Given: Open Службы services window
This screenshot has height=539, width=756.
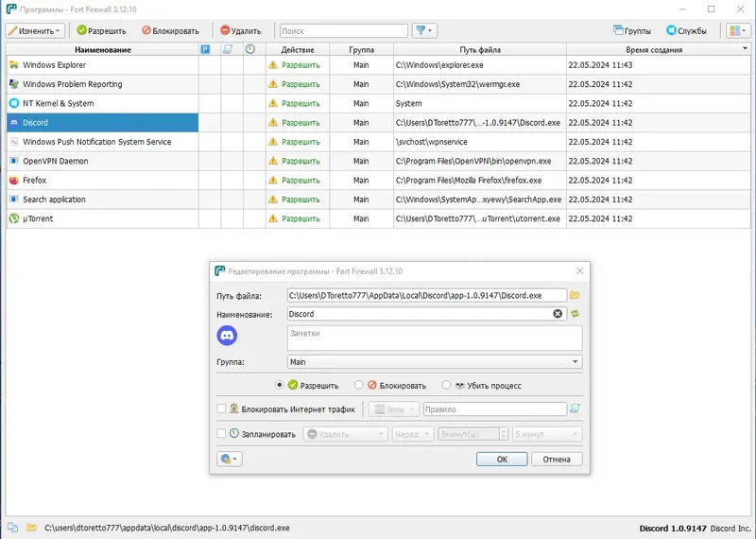Looking at the screenshot, I should pos(687,31).
